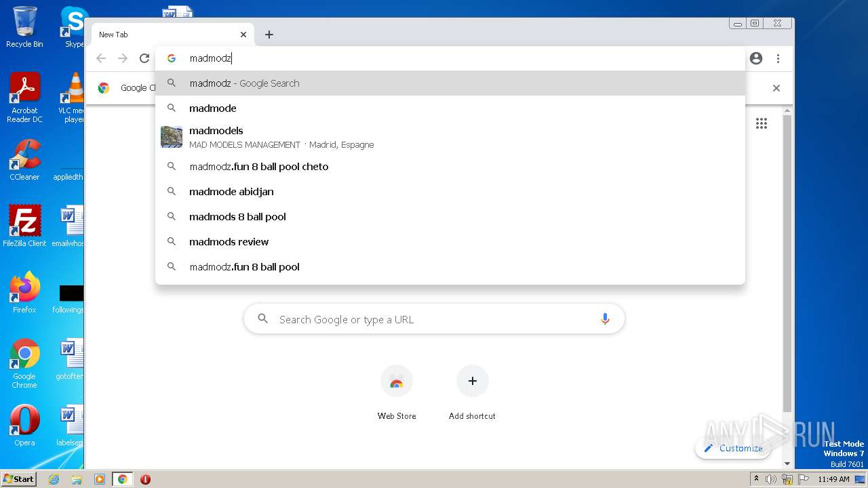This screenshot has width=868, height=488.
Task: Open a new tab with the plus button
Action: click(x=269, y=35)
